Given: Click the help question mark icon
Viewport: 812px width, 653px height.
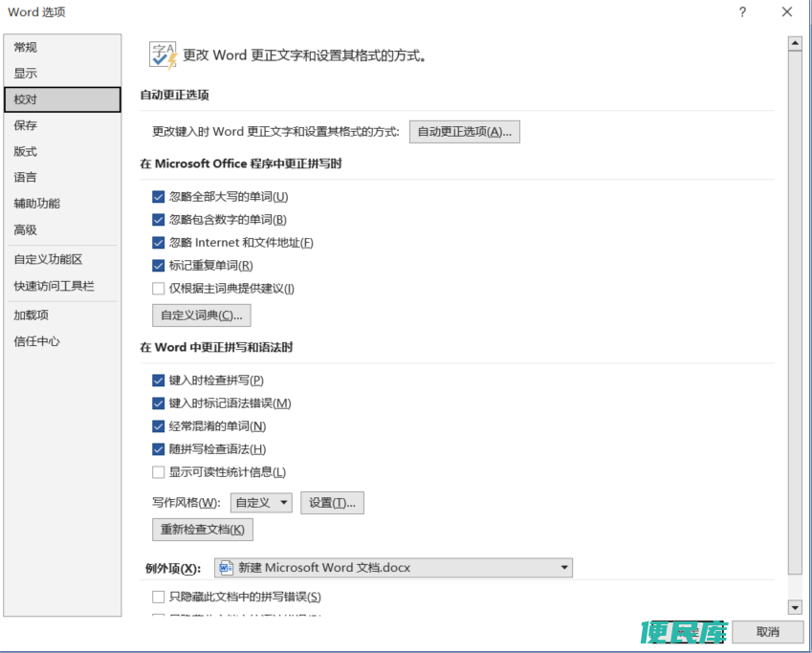Looking at the screenshot, I should click(x=742, y=11).
